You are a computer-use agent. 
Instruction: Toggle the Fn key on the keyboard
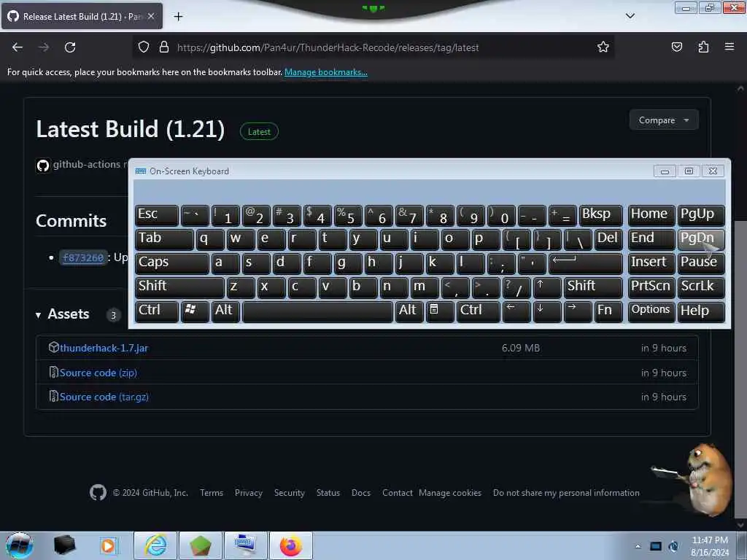point(608,311)
